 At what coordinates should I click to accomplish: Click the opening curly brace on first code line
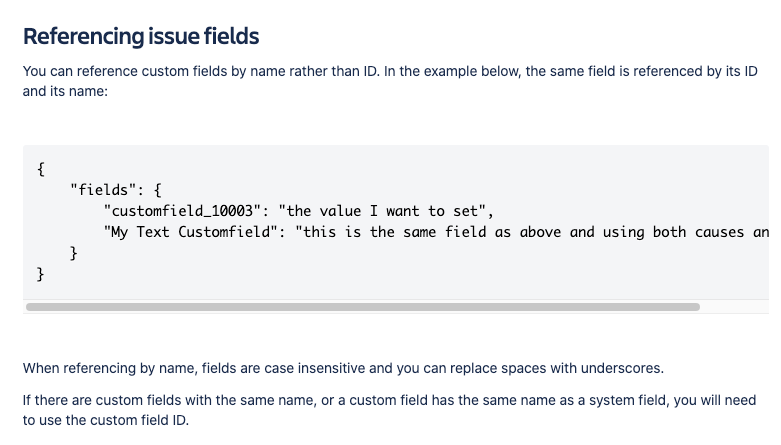[x=41, y=169]
